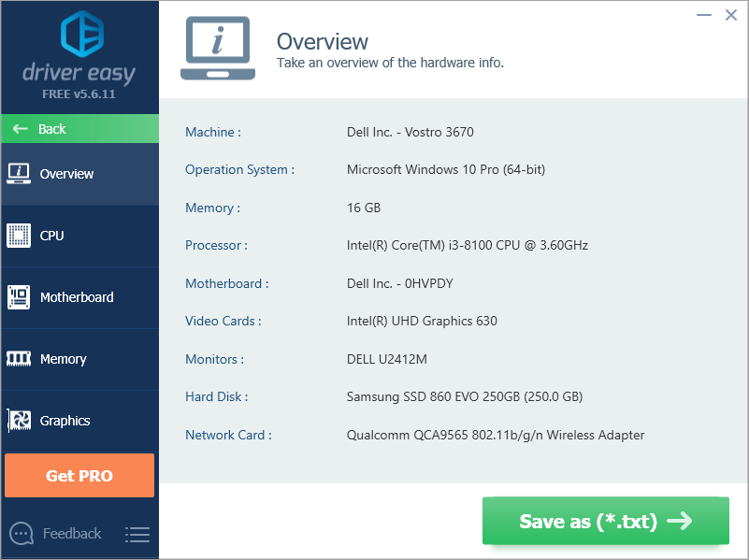Close the Driver Easy window

(x=731, y=15)
